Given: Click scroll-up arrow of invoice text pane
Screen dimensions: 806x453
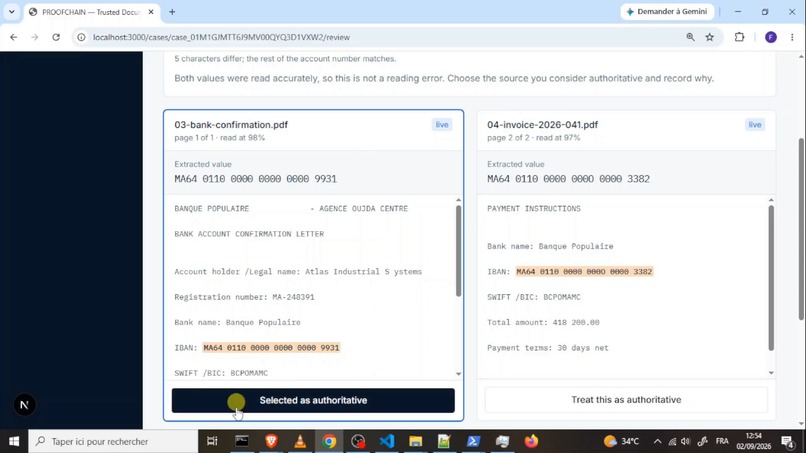Looking at the screenshot, I should tap(771, 200).
